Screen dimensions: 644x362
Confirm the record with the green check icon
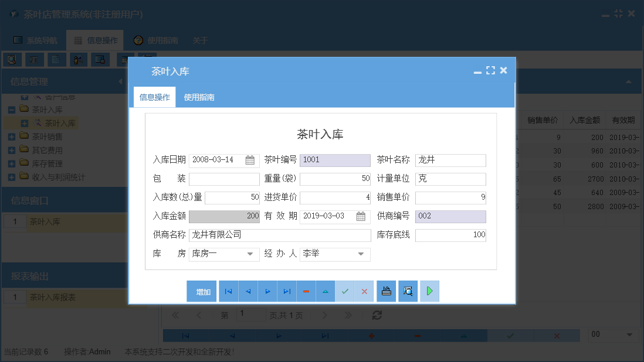coord(345,291)
